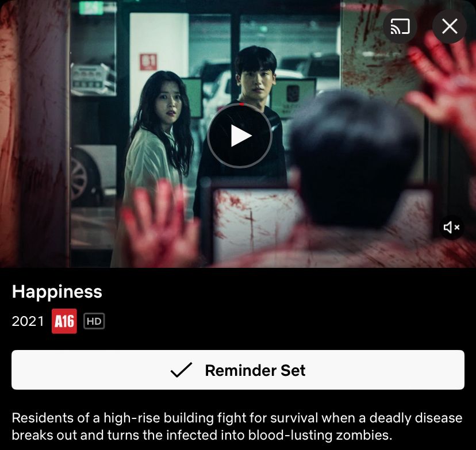
Task: Open the Happiness title details
Action: tap(57, 292)
